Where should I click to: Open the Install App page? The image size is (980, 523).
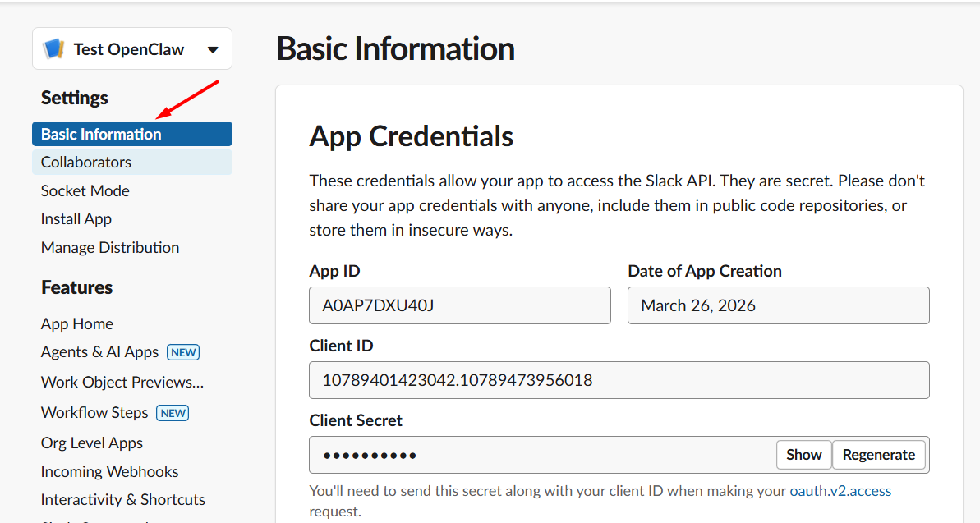(76, 218)
